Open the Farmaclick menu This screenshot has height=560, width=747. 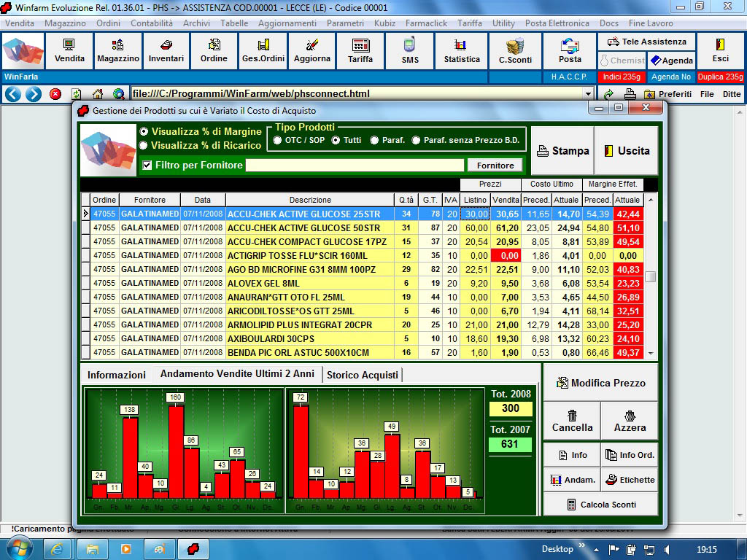tap(426, 23)
